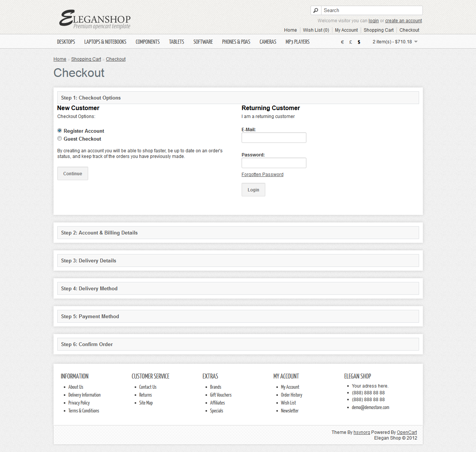Open Contact Us footer link
The image size is (476, 452).
tap(148, 387)
